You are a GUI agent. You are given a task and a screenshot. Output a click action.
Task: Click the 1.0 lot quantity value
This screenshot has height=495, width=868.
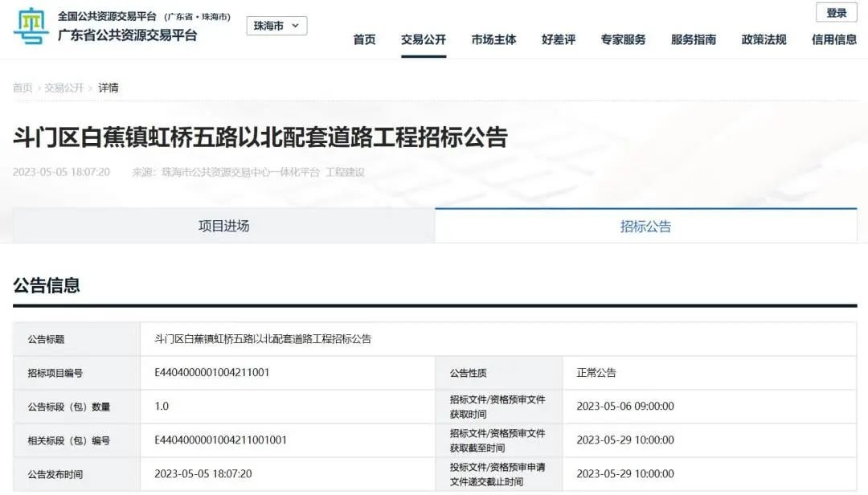161,407
